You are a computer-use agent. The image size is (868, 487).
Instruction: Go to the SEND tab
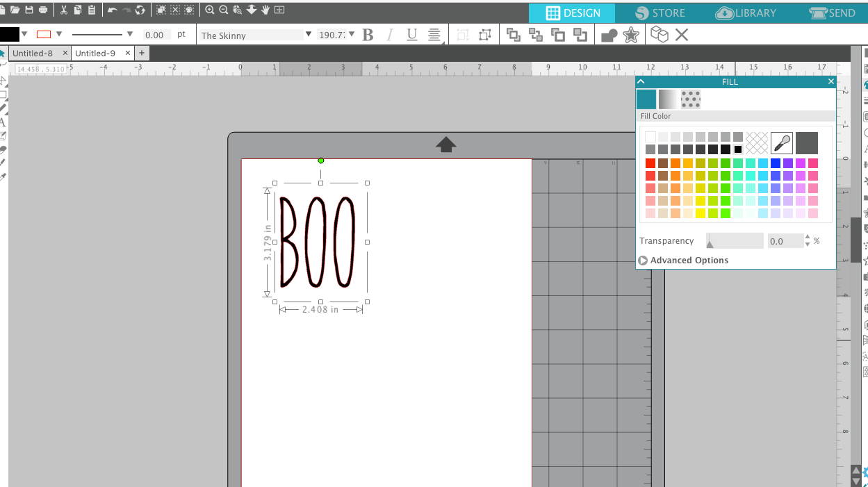(x=831, y=13)
